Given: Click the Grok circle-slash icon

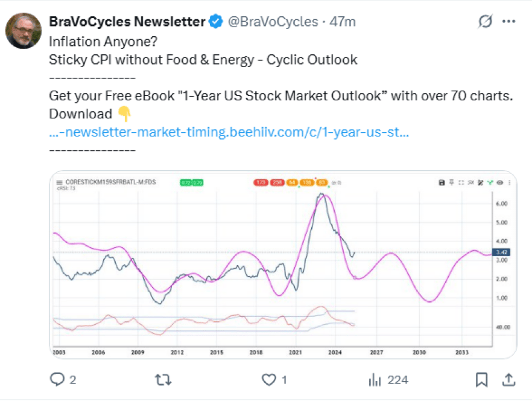Looking at the screenshot, I should click(x=485, y=21).
